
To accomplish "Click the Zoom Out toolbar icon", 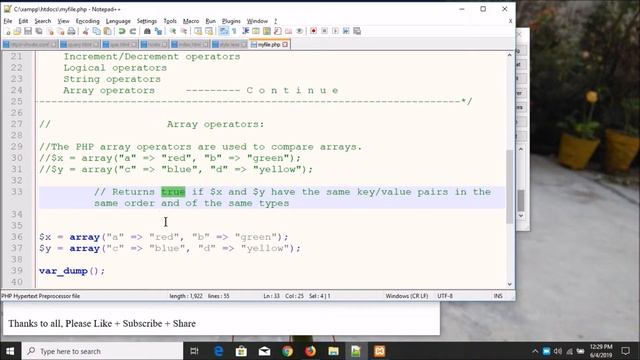I will coord(184,31).
